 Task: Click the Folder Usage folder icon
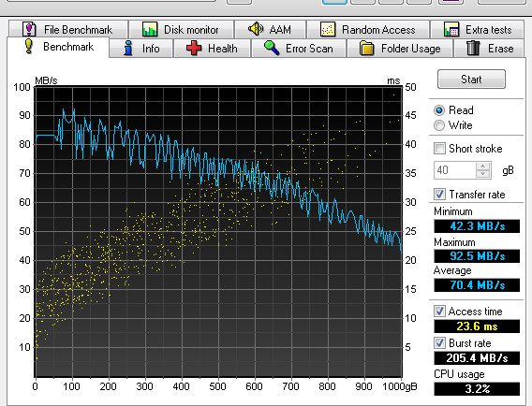[x=367, y=48]
